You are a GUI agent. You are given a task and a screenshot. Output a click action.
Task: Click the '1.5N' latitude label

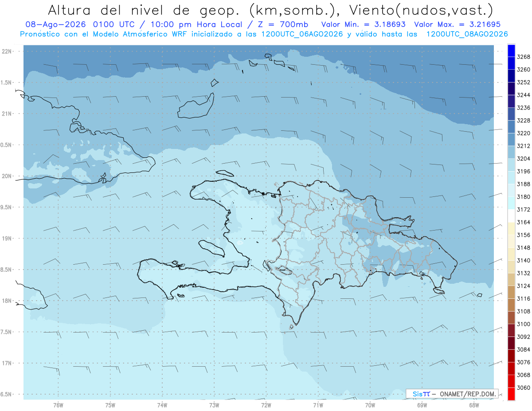click(x=6, y=82)
